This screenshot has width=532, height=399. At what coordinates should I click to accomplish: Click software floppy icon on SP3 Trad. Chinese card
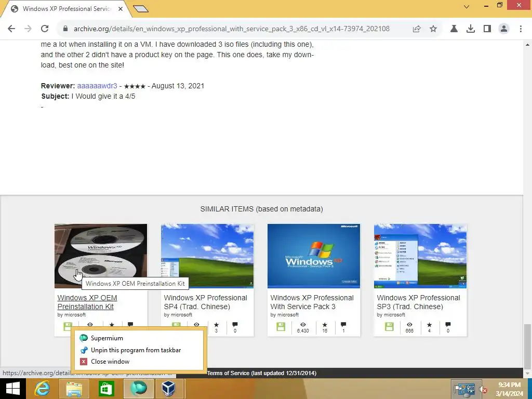pos(389,327)
